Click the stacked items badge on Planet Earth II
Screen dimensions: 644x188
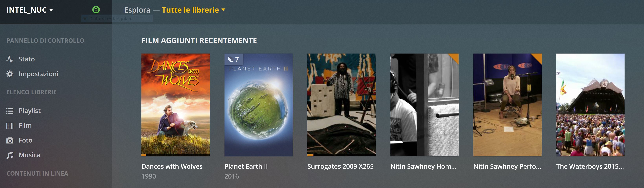(x=234, y=59)
